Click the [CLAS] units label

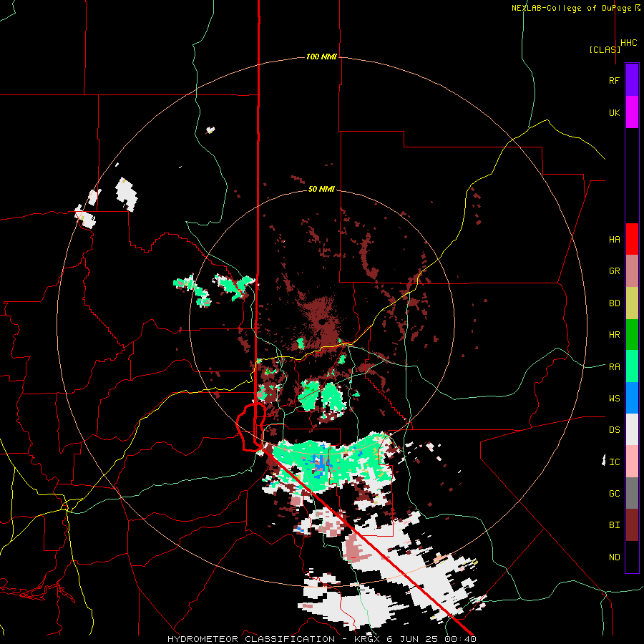(605, 49)
